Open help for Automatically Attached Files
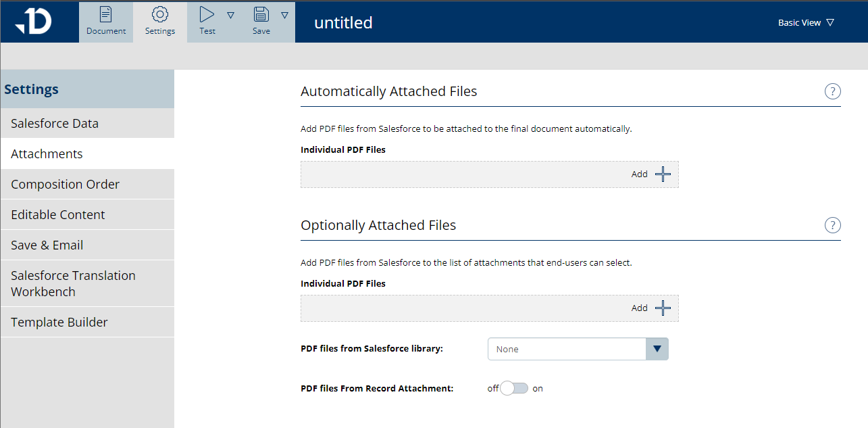The height and width of the screenshot is (428, 868). click(832, 91)
